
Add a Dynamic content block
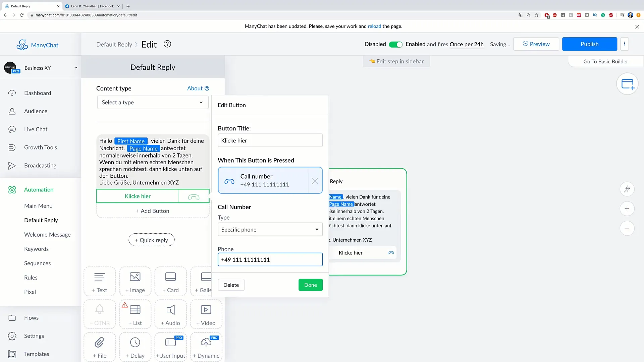click(206, 348)
